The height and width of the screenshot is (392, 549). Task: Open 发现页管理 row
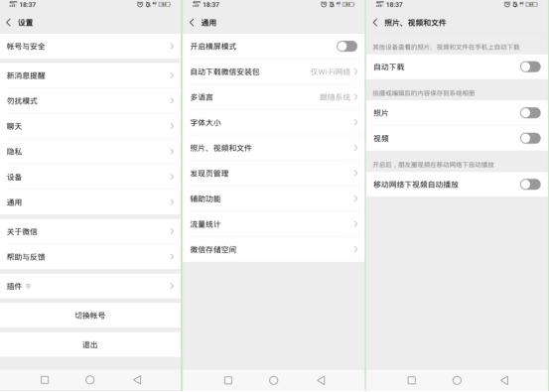tap(273, 174)
